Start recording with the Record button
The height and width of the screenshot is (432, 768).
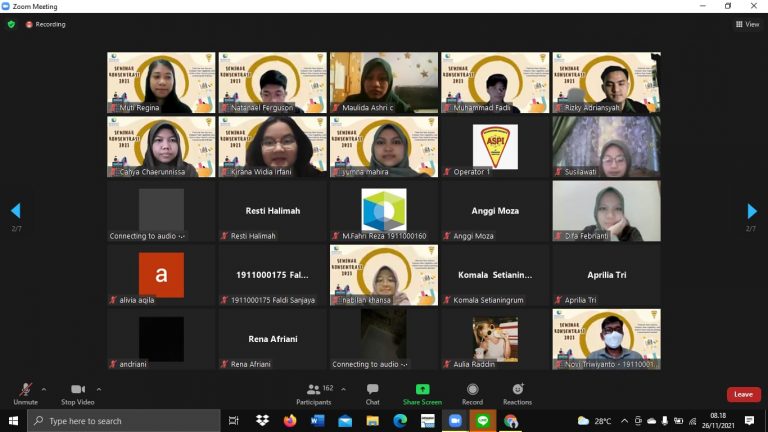coord(472,394)
